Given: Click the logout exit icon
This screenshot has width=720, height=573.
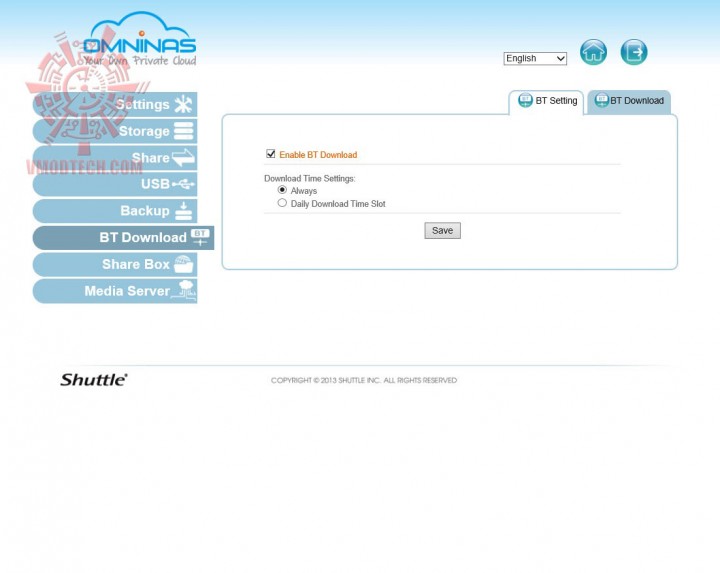Looking at the screenshot, I should coord(634,52).
